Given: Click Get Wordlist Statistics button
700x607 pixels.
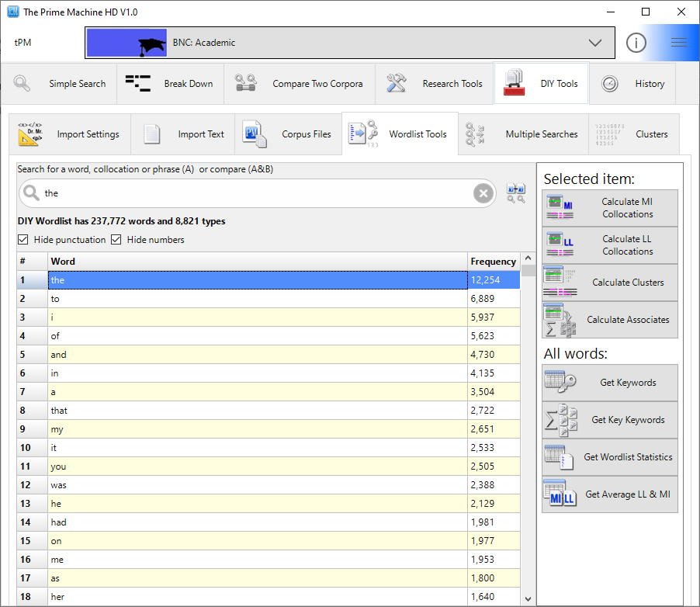Looking at the screenshot, I should click(x=610, y=457).
